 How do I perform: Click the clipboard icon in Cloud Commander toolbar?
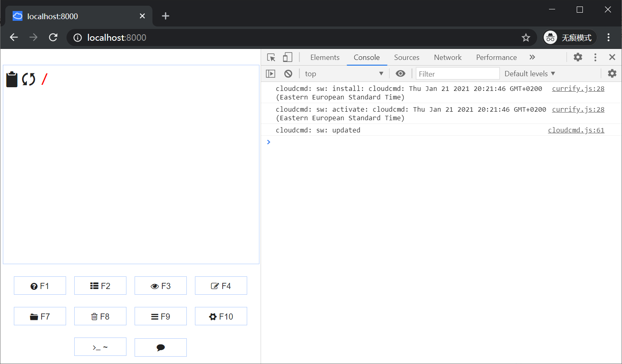pos(11,79)
